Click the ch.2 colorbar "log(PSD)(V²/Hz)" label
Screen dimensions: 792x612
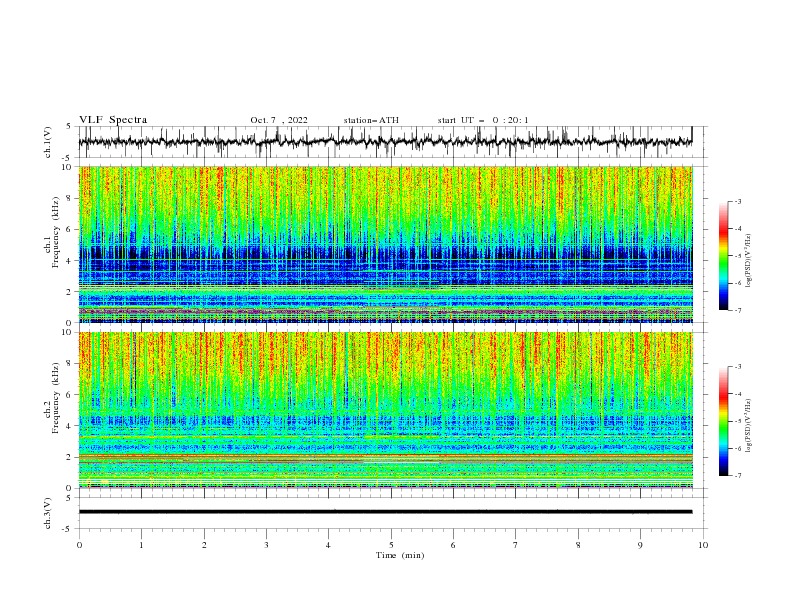(x=748, y=426)
